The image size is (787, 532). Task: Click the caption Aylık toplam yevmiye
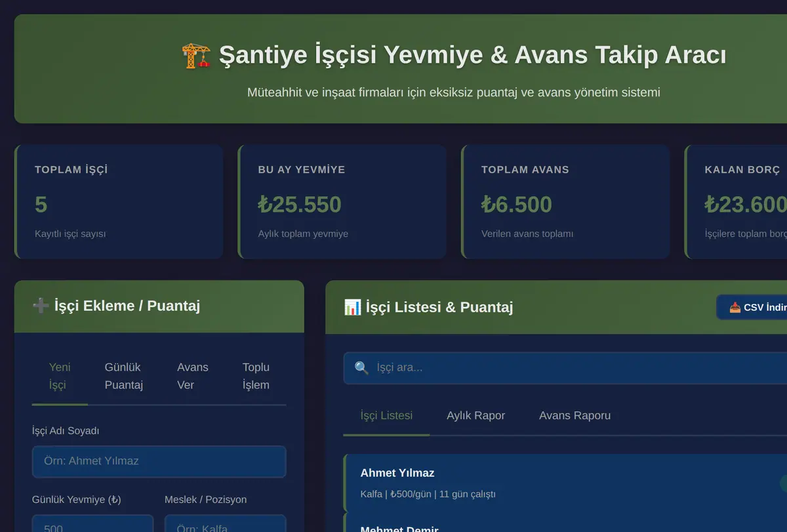click(303, 234)
